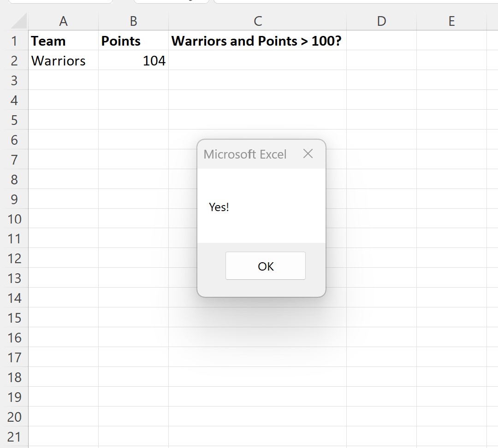Select column C header
This screenshot has width=498, height=448.
(x=258, y=21)
